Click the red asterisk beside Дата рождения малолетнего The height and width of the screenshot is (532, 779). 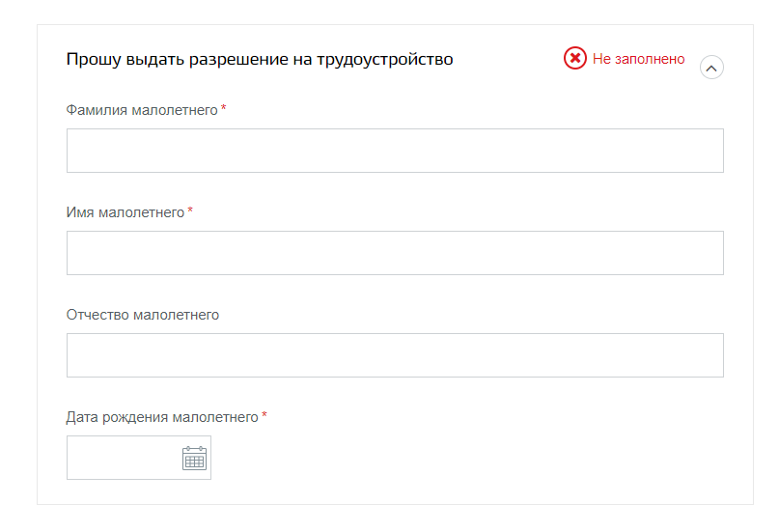[x=264, y=414]
